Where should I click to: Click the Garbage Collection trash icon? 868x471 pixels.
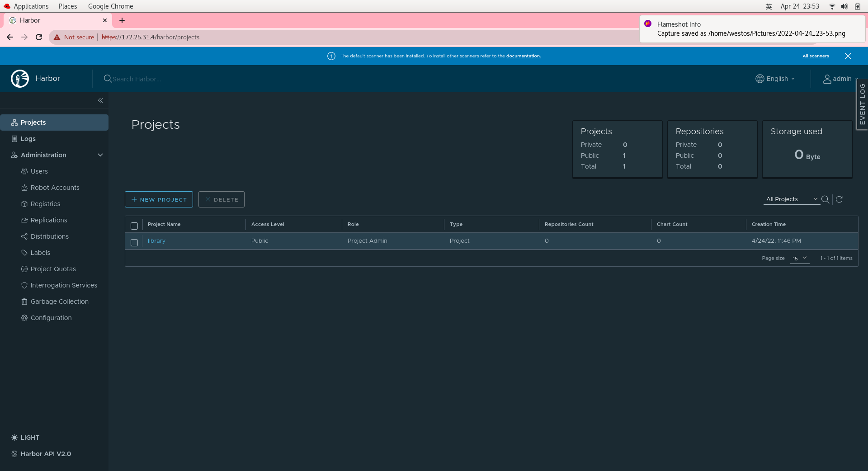click(x=24, y=301)
